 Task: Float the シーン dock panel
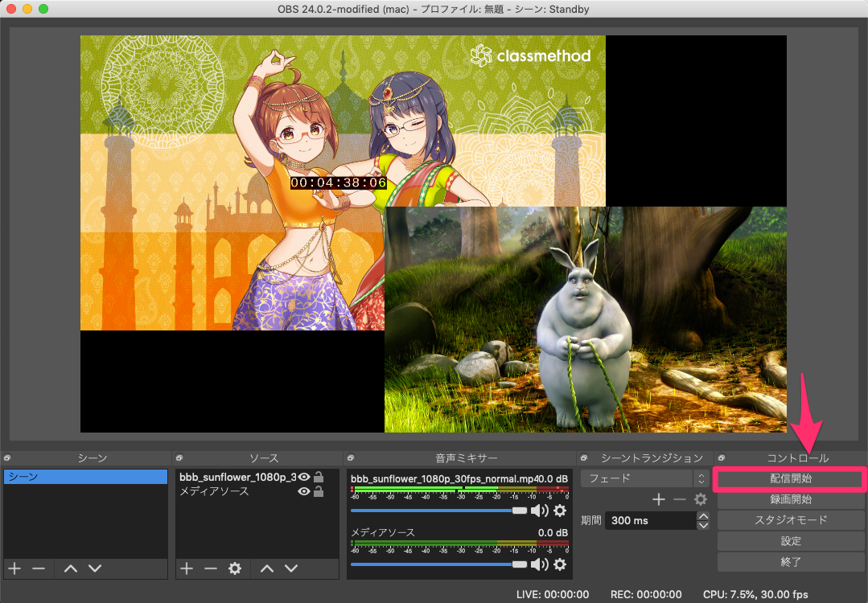coord(7,458)
